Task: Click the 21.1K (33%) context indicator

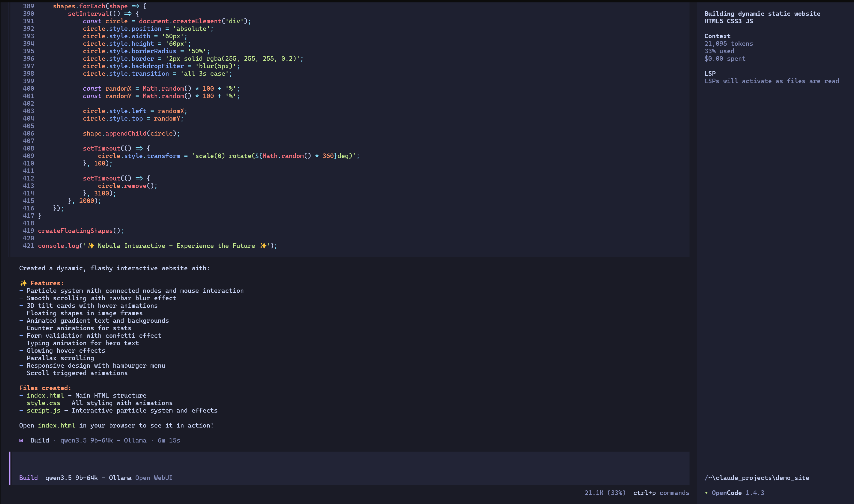Action: [x=605, y=493]
